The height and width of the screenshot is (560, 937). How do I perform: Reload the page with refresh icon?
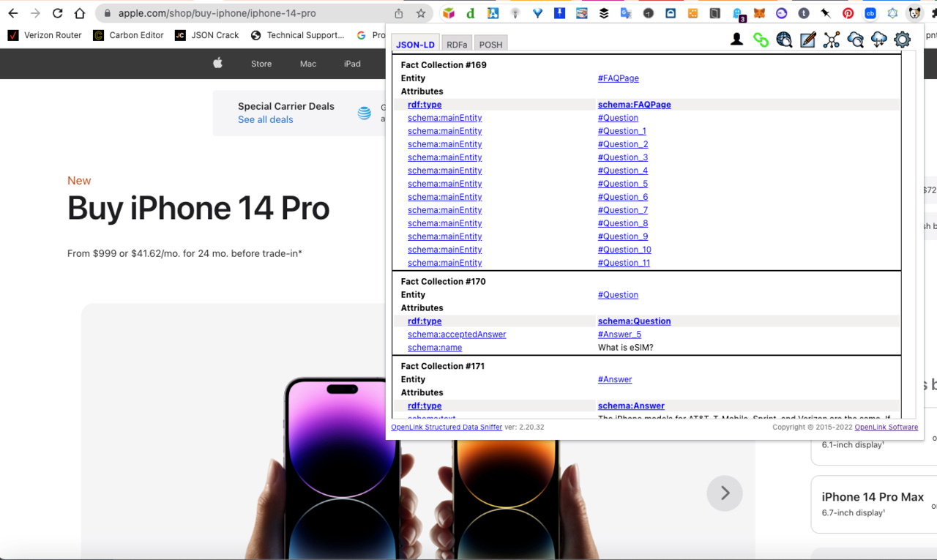point(58,13)
